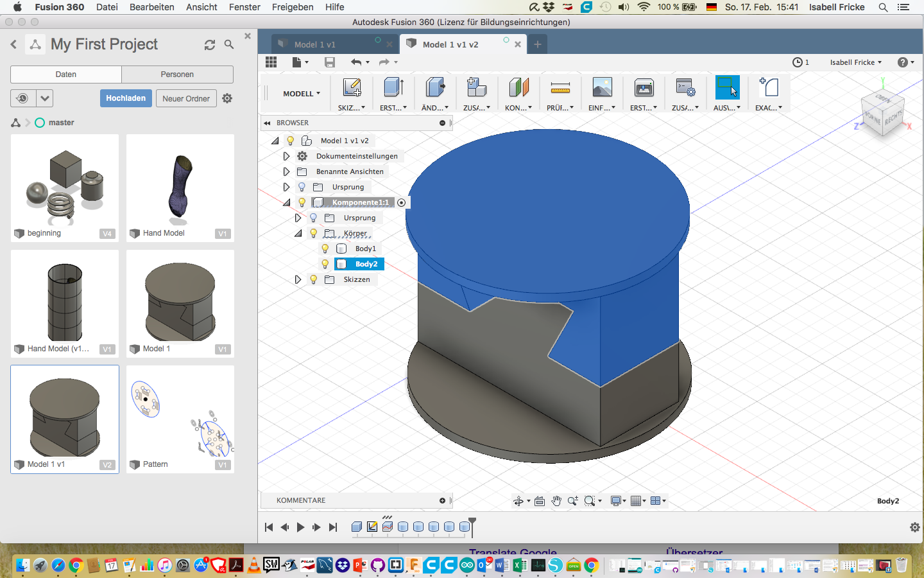The image size is (924, 578).
Task: Click the ViewCube orientation cube
Action: (x=884, y=113)
